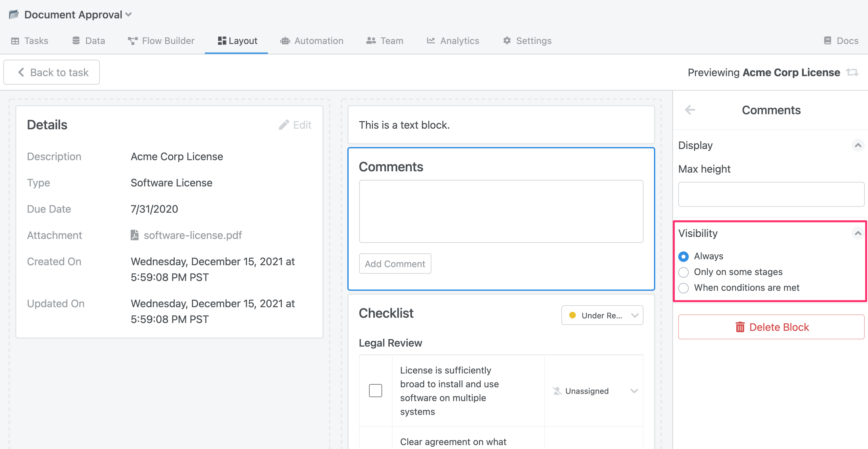
Task: Open the Tasks tab
Action: [30, 41]
